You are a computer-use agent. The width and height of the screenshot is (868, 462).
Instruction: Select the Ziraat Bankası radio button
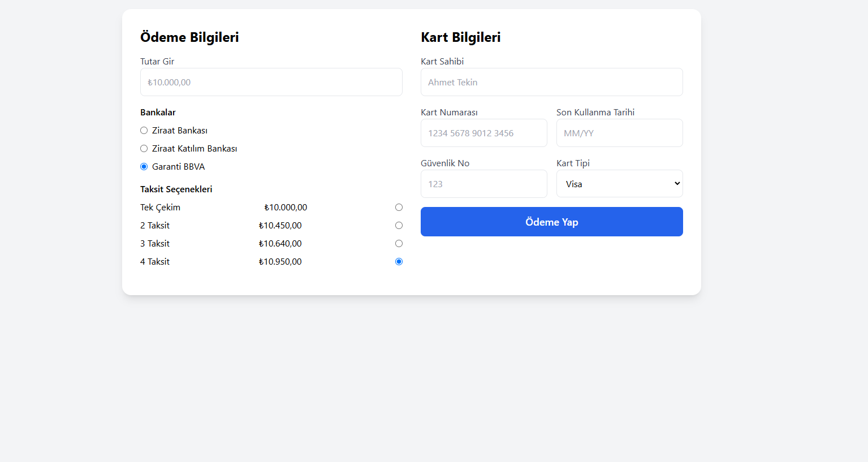[x=144, y=131]
